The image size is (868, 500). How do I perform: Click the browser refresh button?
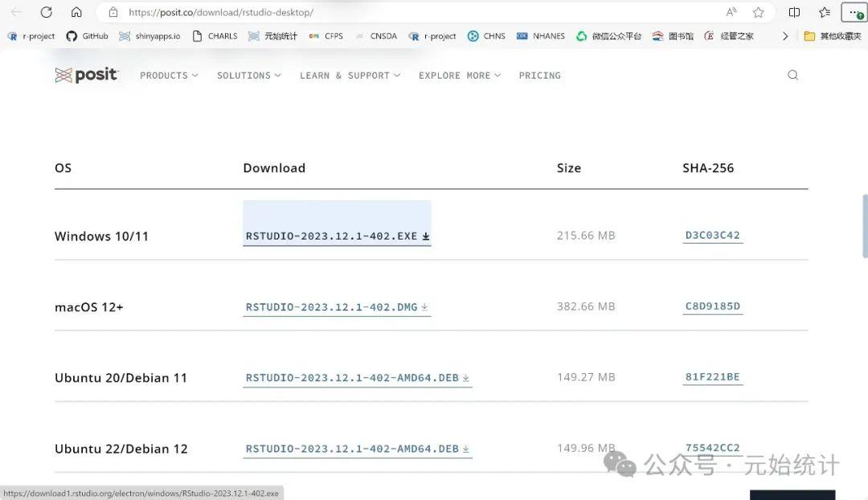(46, 12)
